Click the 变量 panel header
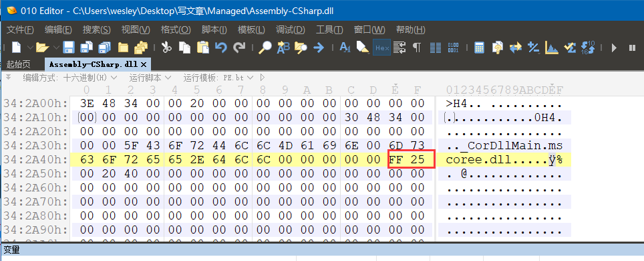 [x=322, y=250]
